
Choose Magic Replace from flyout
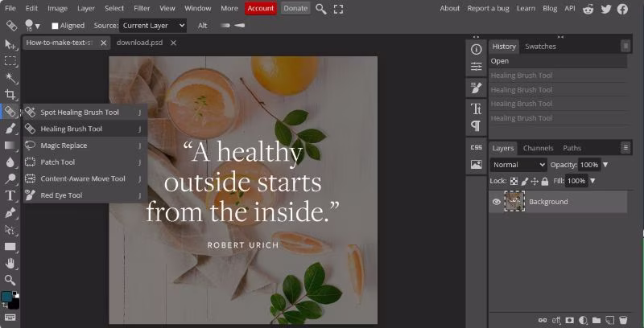[x=85, y=146]
